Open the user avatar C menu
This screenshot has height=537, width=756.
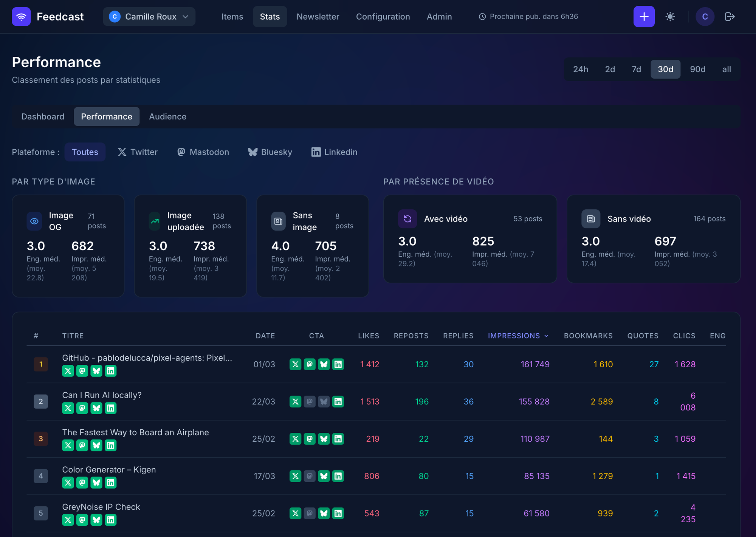[705, 17]
